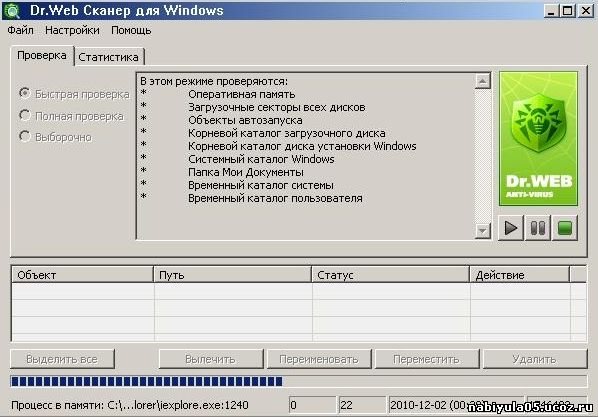This screenshot has width=598, height=417.
Task: Click the Выделить все button
Action: point(62,359)
